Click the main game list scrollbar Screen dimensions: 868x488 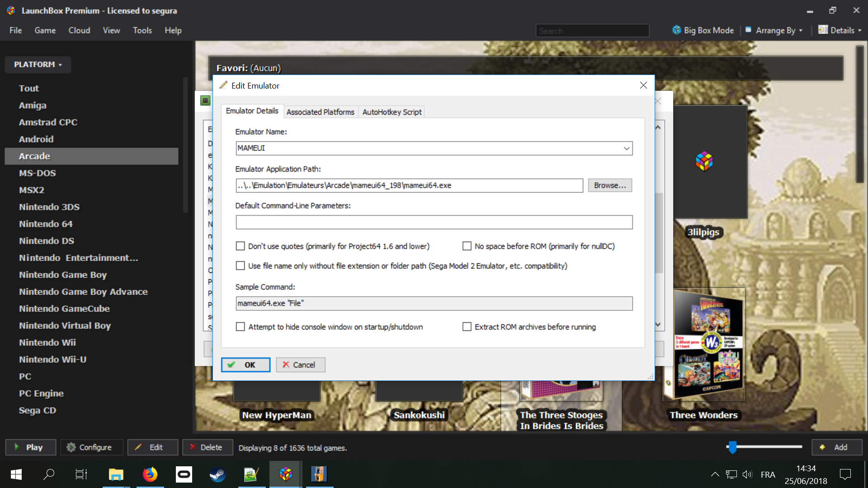point(859,114)
